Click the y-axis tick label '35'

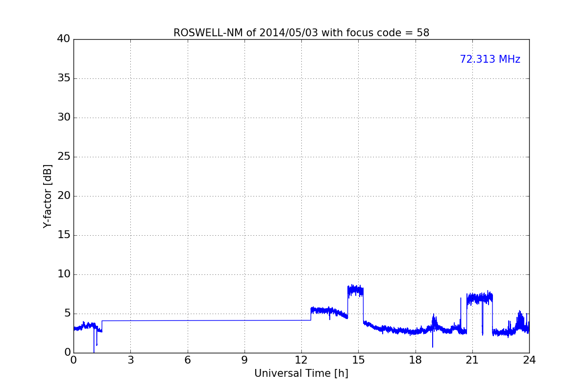(x=64, y=78)
